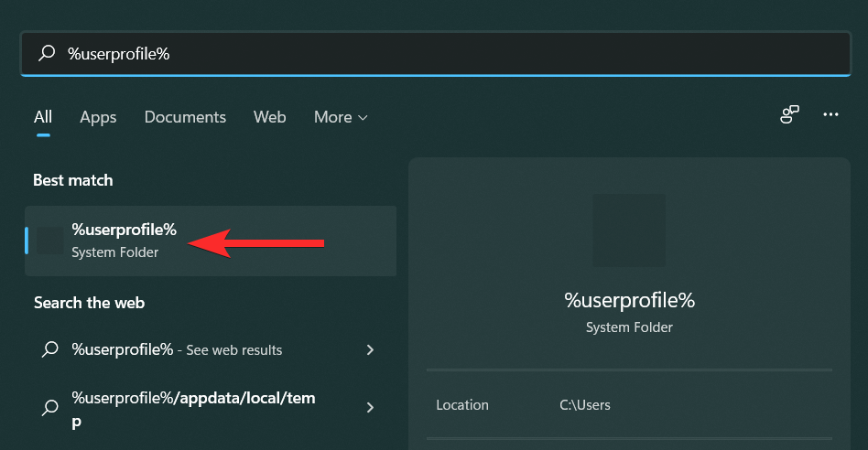Click the folder icon in the best match result

click(51, 241)
